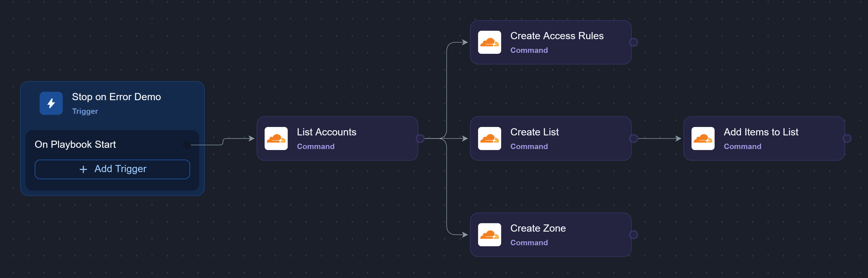Click the Command label under List Accounts
868x278 pixels.
[315, 146]
